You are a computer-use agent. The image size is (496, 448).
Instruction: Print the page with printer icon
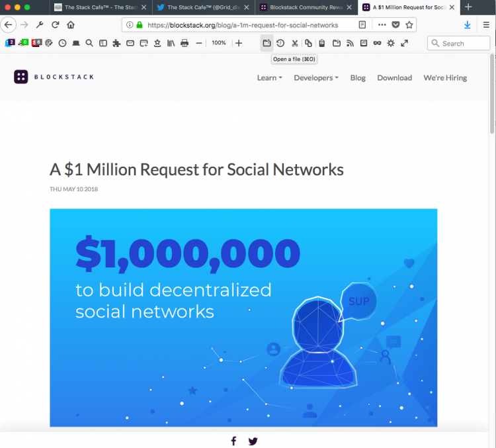point(185,43)
